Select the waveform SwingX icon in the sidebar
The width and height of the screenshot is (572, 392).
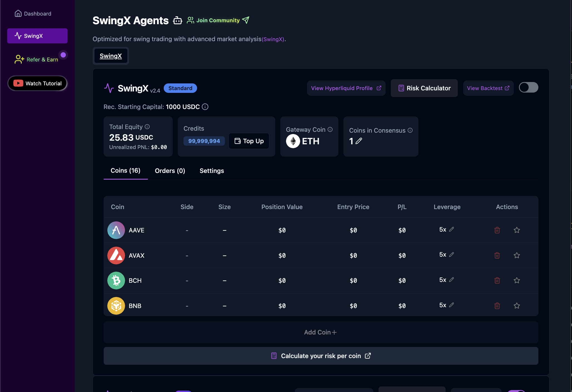pyautogui.click(x=18, y=36)
